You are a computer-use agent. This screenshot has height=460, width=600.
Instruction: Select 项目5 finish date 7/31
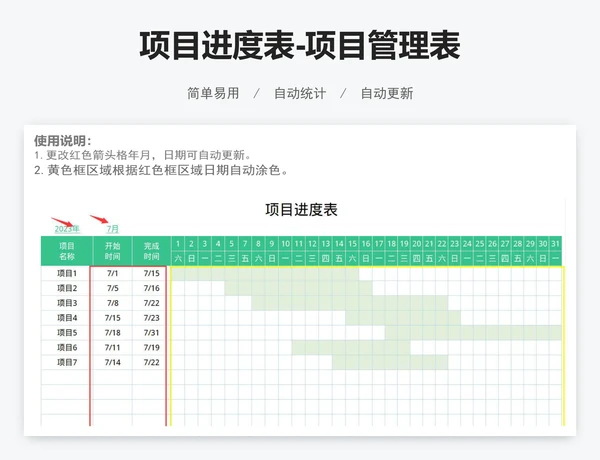(151, 333)
